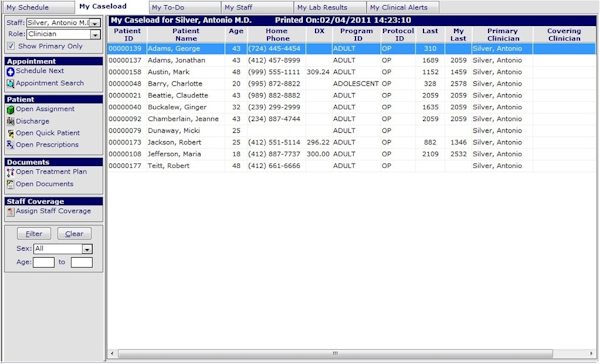Click the Discharge icon
Viewport: 600px width, 364px height.
[x=10, y=122]
